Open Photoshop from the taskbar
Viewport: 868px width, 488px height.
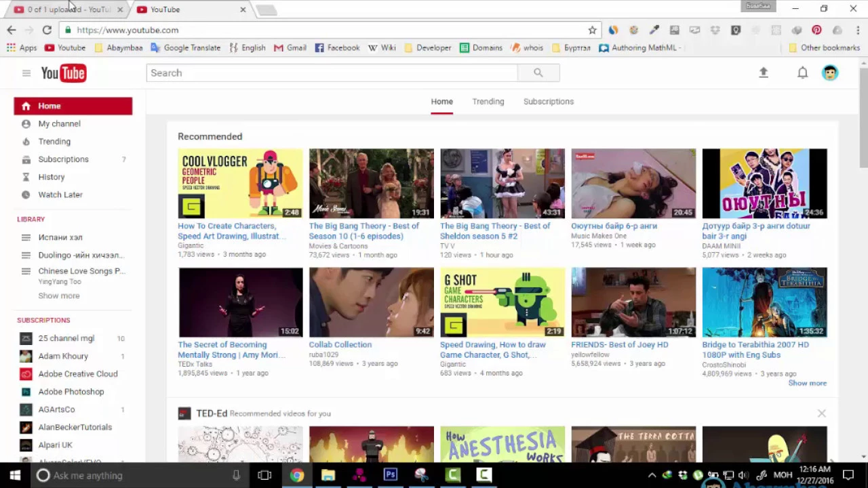point(390,475)
